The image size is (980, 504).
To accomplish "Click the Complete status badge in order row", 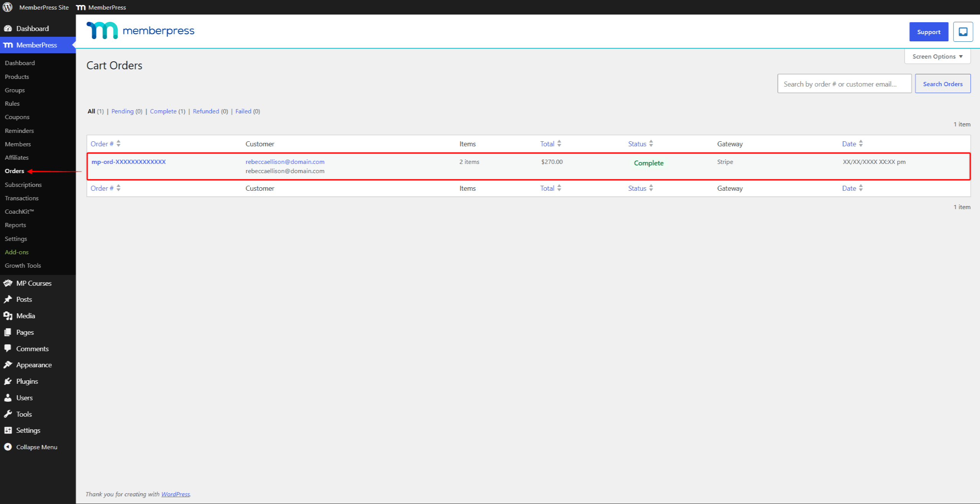I will [x=648, y=163].
